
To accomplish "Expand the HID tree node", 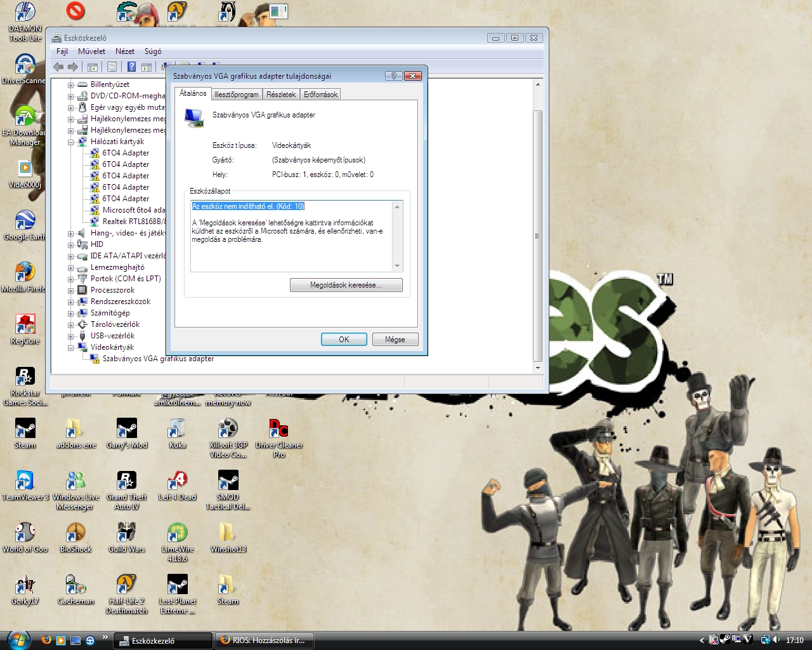I will (71, 245).
